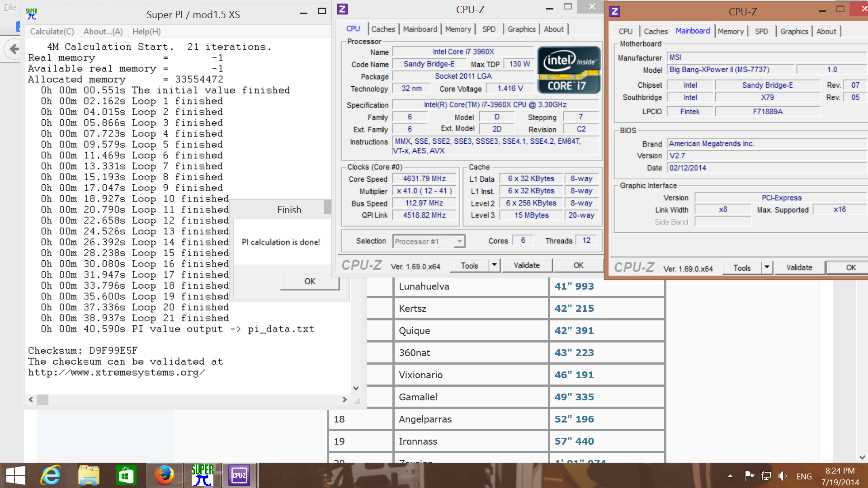
Task: Open the Tools dropdown arrow in first CPU-Z
Action: [x=495, y=265]
